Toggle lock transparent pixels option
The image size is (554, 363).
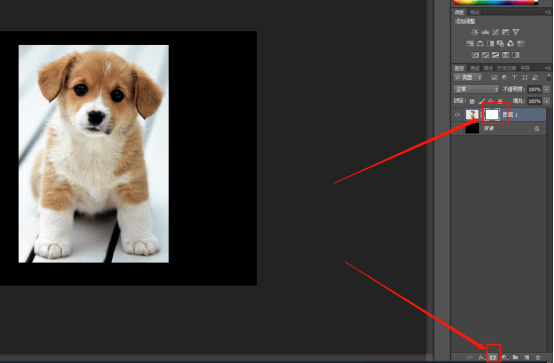click(472, 101)
